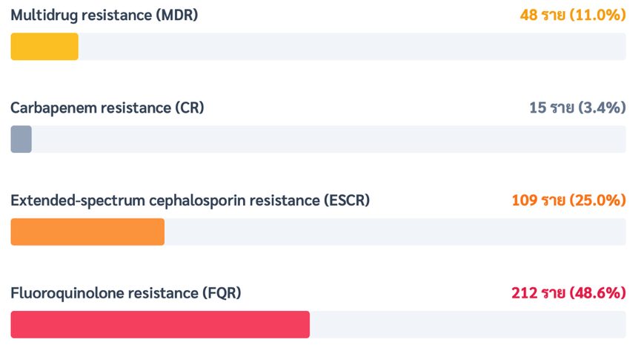Click the "48 ราย" count for MDR
Viewport: 644px width, 348px height.
pyautogui.click(x=542, y=15)
